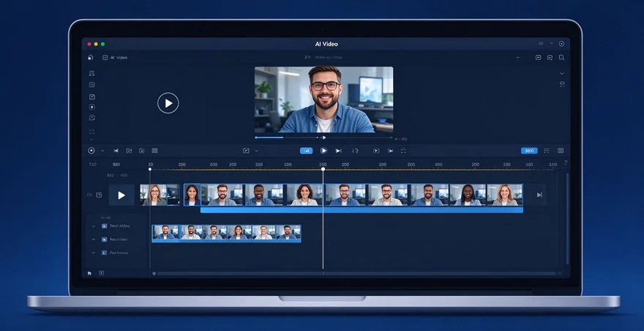Jump to the start with skip-back icon
Viewport: 644px width, 331px height.
tap(116, 151)
